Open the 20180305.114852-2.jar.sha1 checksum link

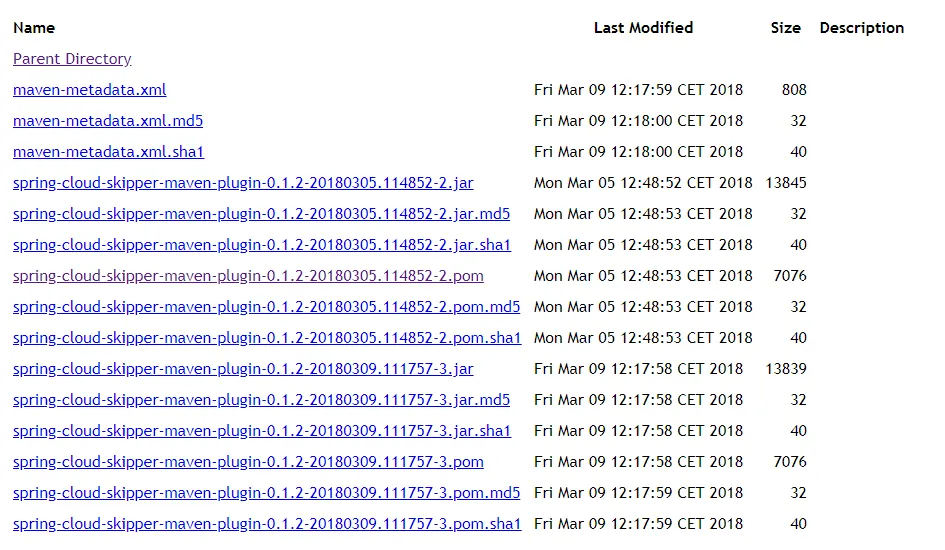coord(262,245)
